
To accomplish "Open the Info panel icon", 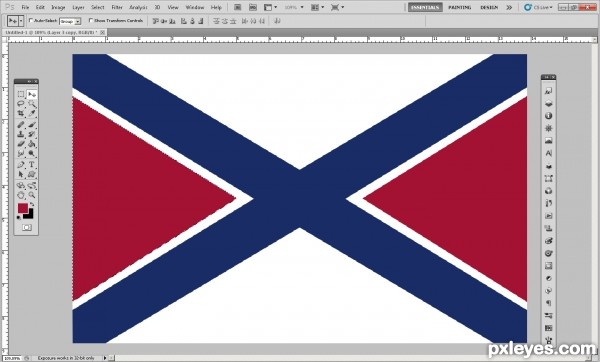I will (548, 116).
